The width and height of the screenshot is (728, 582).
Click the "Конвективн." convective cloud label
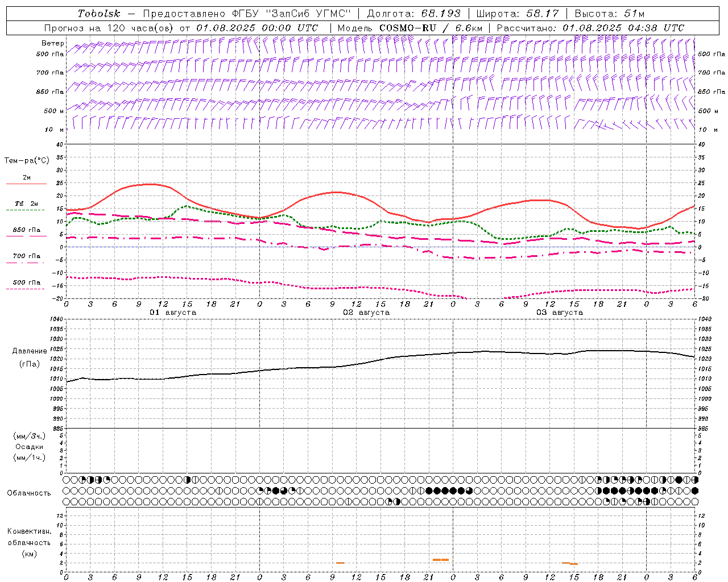pyautogui.click(x=29, y=531)
